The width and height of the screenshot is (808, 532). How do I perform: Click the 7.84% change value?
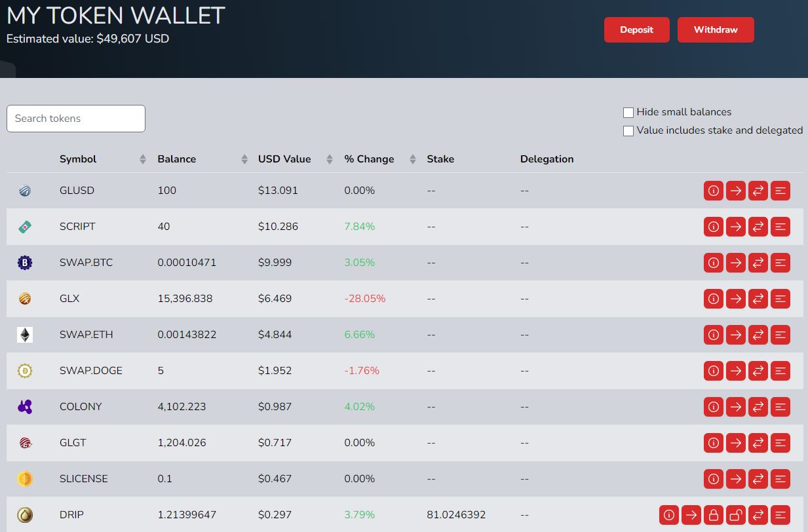pos(360,227)
